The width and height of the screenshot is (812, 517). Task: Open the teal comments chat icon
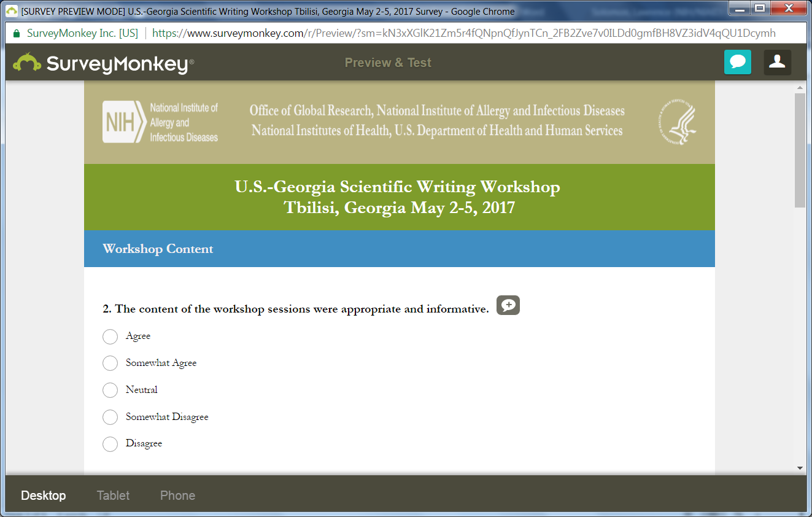738,62
